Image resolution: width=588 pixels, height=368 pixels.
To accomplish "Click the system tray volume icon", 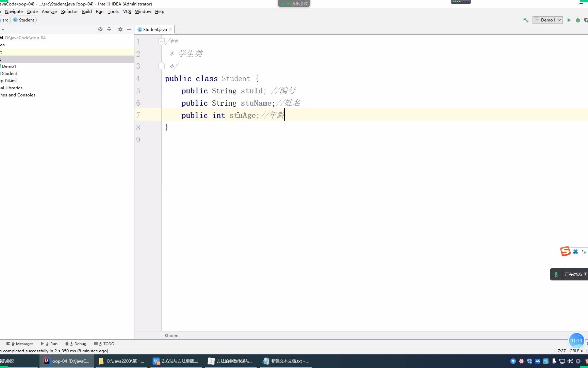I will pyautogui.click(x=570, y=361).
